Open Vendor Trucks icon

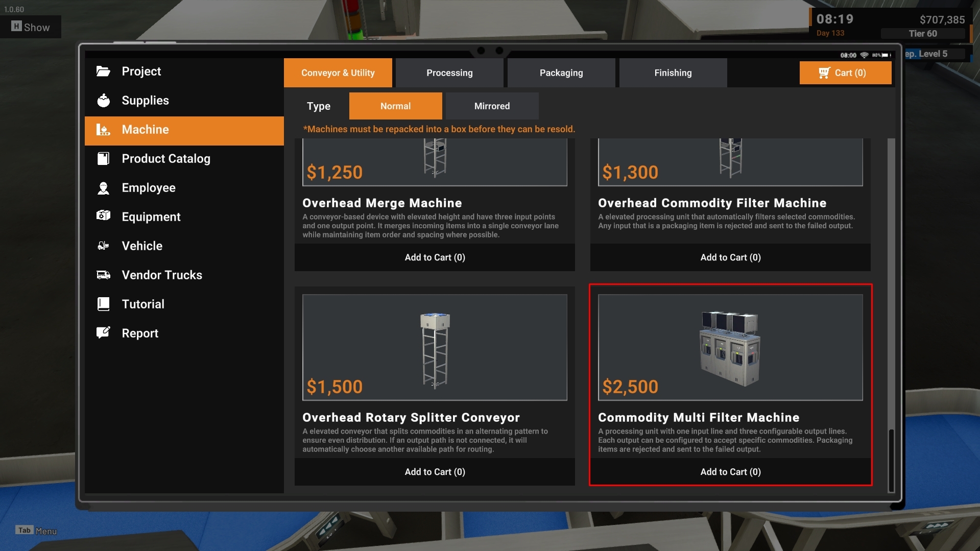tap(103, 275)
